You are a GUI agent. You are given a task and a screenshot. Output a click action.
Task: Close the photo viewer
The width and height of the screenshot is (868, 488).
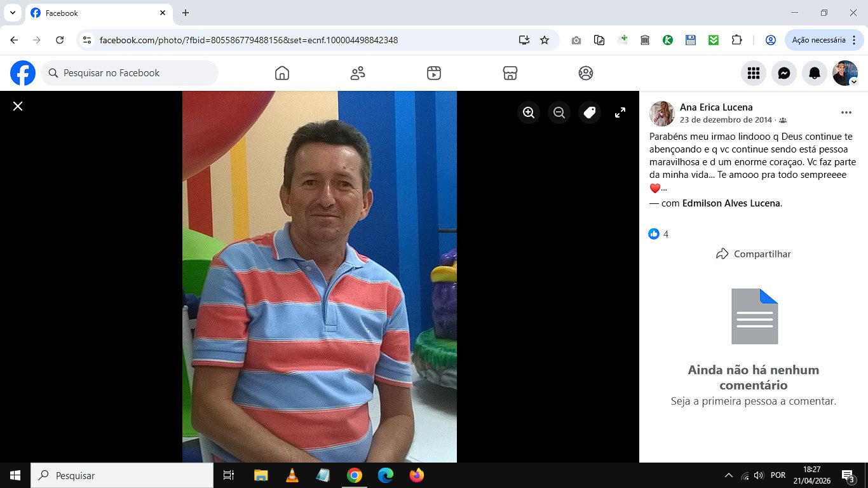18,106
